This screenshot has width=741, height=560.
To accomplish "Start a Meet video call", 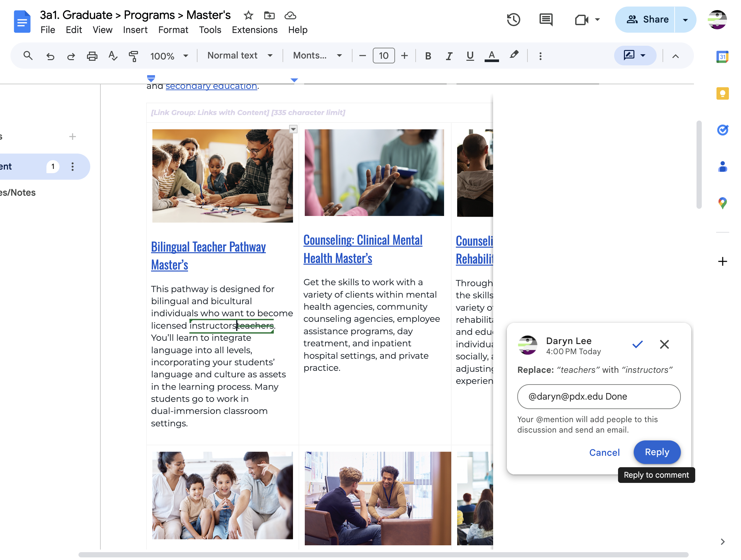I will click(x=581, y=20).
